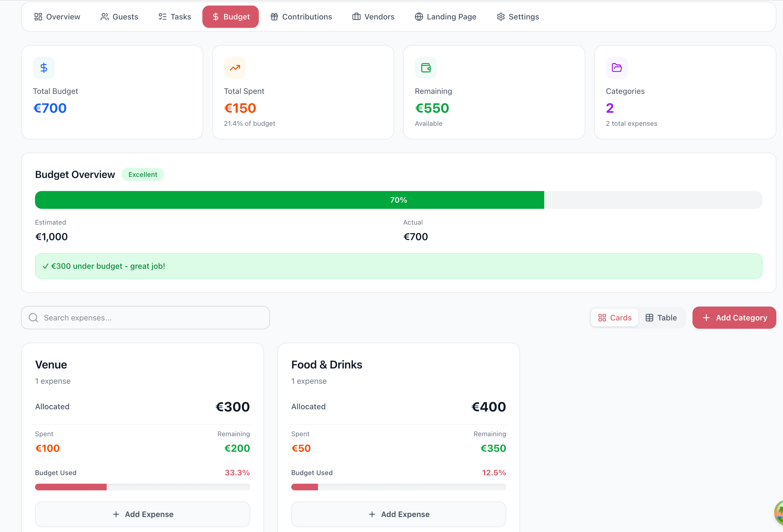Image resolution: width=783 pixels, height=532 pixels.
Task: Click the wallet Remaining icon
Action: tap(426, 67)
